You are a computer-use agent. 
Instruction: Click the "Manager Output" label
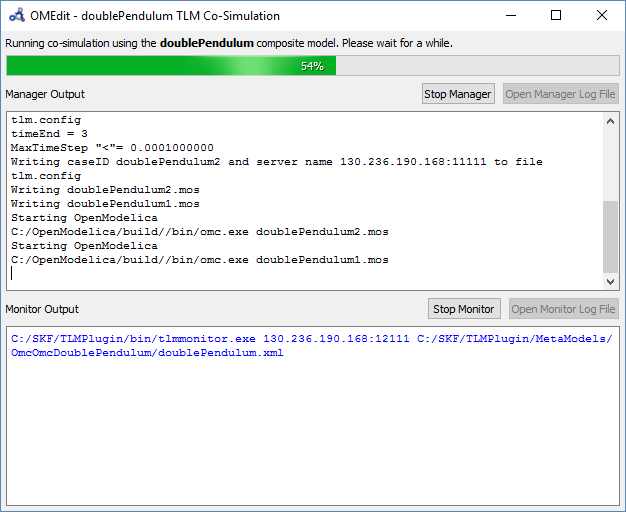(x=45, y=94)
